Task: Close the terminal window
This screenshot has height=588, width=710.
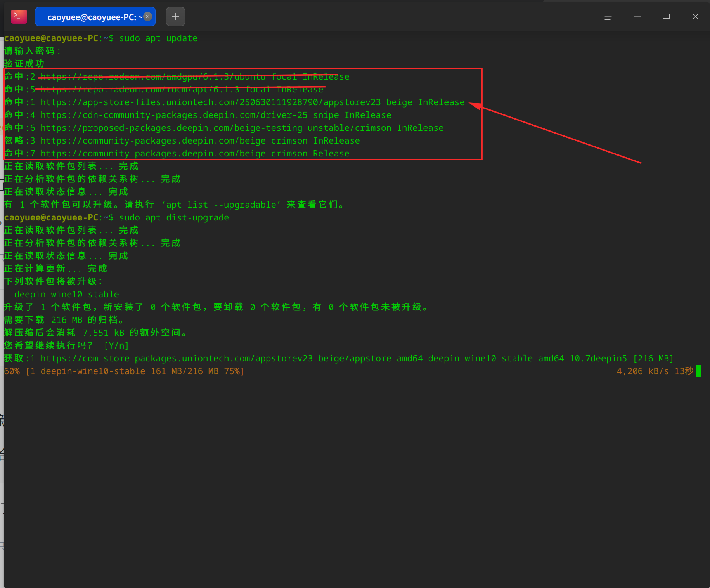Action: (x=695, y=16)
